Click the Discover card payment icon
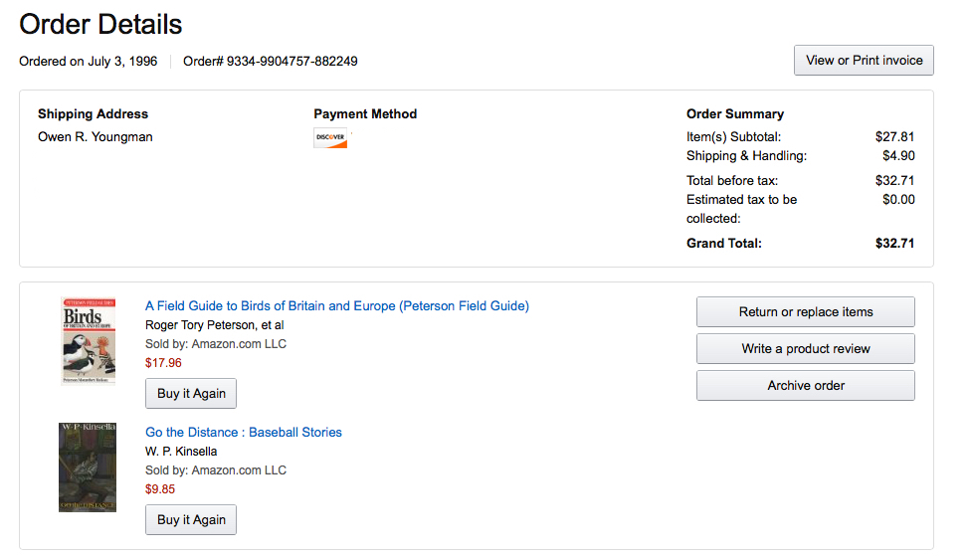The width and height of the screenshot is (968, 560). click(330, 137)
